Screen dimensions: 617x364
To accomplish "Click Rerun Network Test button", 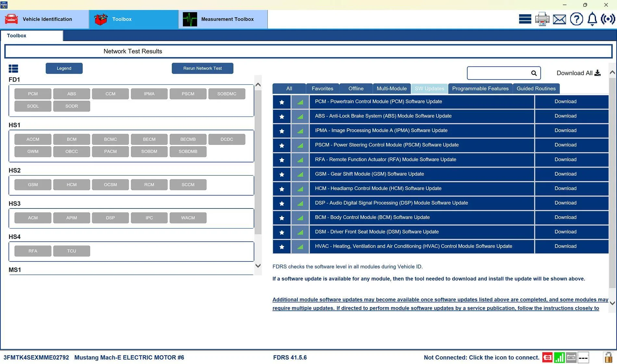I will point(202,68).
